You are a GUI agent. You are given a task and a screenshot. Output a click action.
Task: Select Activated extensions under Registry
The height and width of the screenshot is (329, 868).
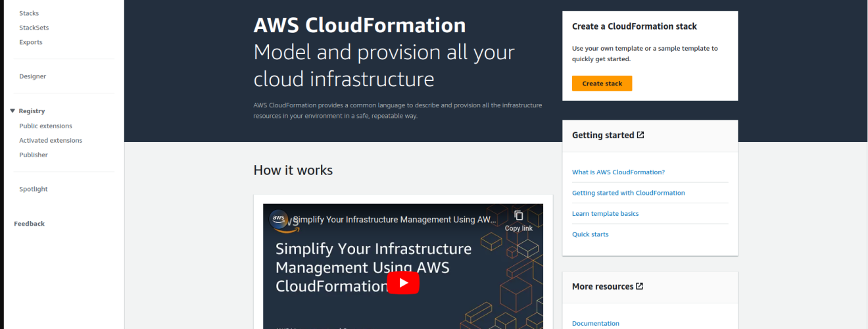[51, 140]
